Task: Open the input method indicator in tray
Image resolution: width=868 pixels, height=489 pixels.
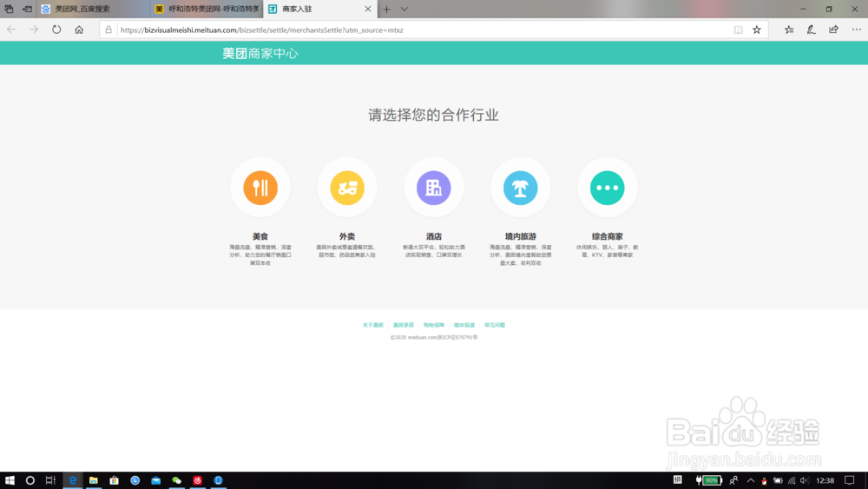Action: pos(678,479)
